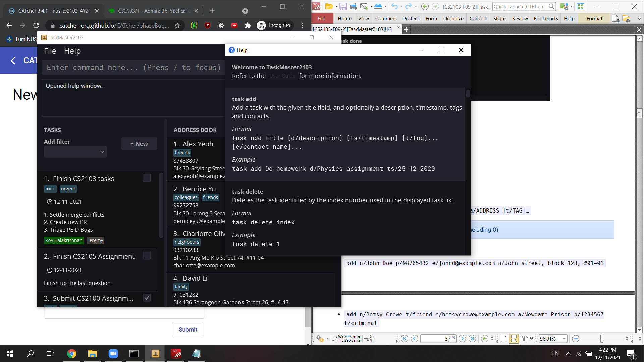Click the options gear icon in status bar

[x=320, y=338]
